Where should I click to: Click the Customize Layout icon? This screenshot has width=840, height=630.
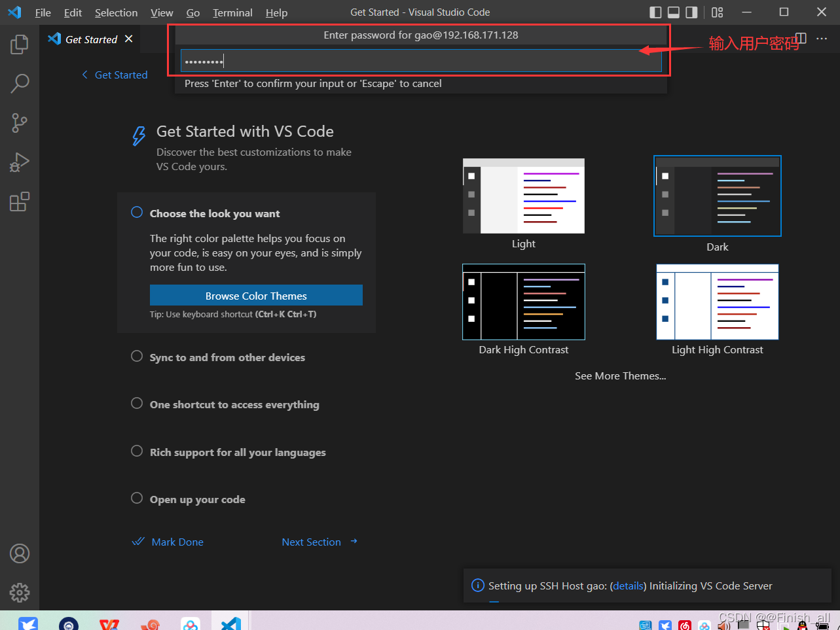coord(718,12)
